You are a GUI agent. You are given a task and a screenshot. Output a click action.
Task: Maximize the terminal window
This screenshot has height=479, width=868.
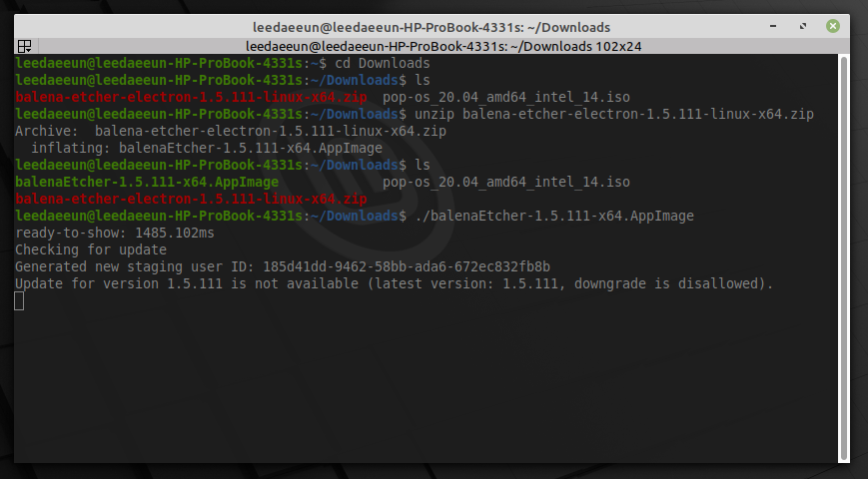point(803,26)
